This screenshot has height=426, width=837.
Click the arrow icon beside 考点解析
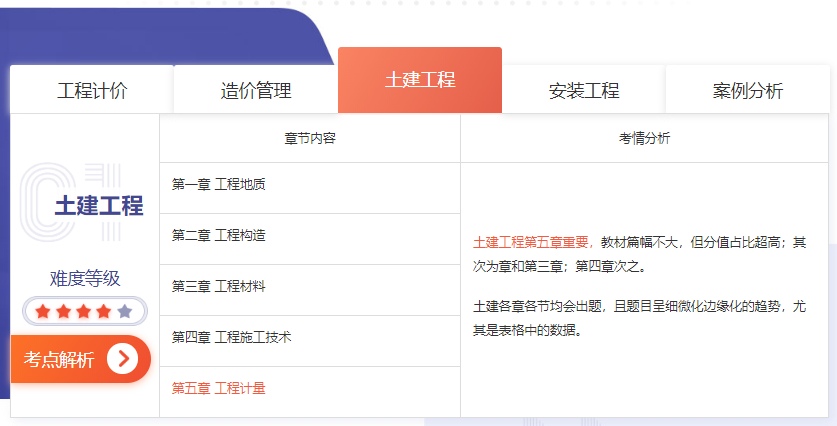point(122,359)
